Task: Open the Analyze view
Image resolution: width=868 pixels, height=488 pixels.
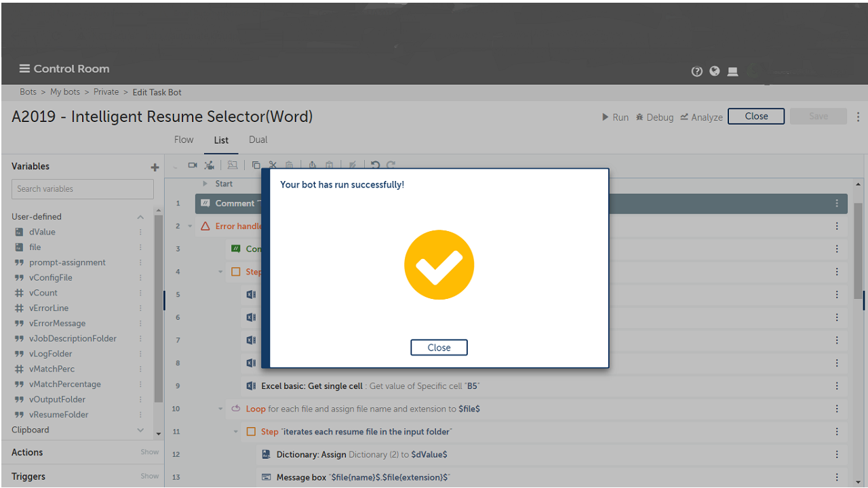Action: [x=701, y=117]
